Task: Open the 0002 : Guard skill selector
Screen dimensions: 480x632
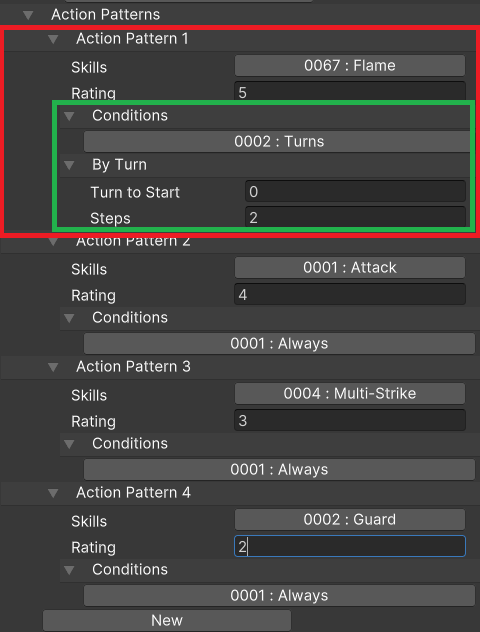Action: [350, 520]
